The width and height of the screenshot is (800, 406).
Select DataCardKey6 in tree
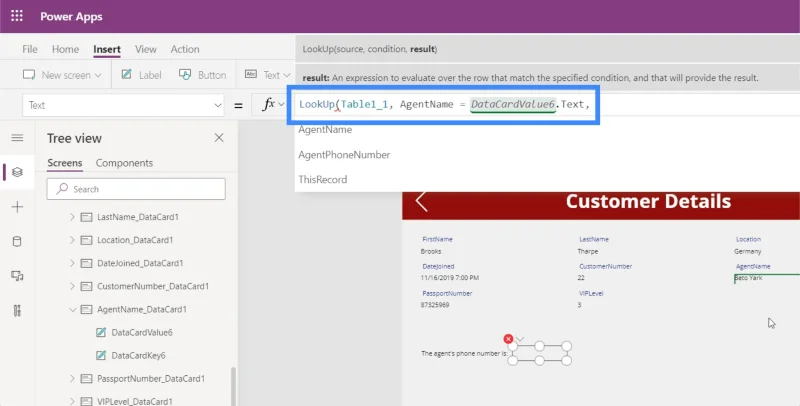coord(138,356)
